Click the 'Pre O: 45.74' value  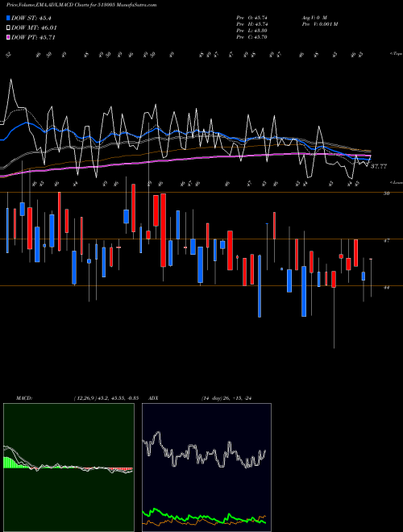252,17
